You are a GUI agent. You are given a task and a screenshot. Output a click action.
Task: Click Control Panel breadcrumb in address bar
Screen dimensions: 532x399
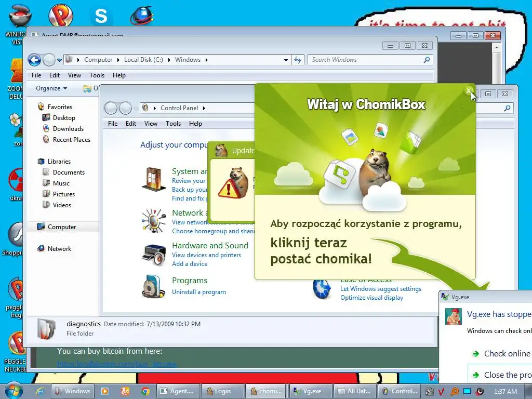pyautogui.click(x=179, y=108)
